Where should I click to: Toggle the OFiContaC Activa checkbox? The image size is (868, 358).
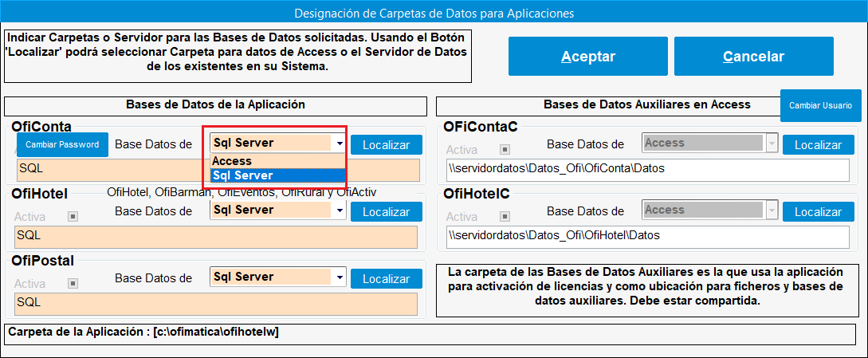(x=505, y=149)
